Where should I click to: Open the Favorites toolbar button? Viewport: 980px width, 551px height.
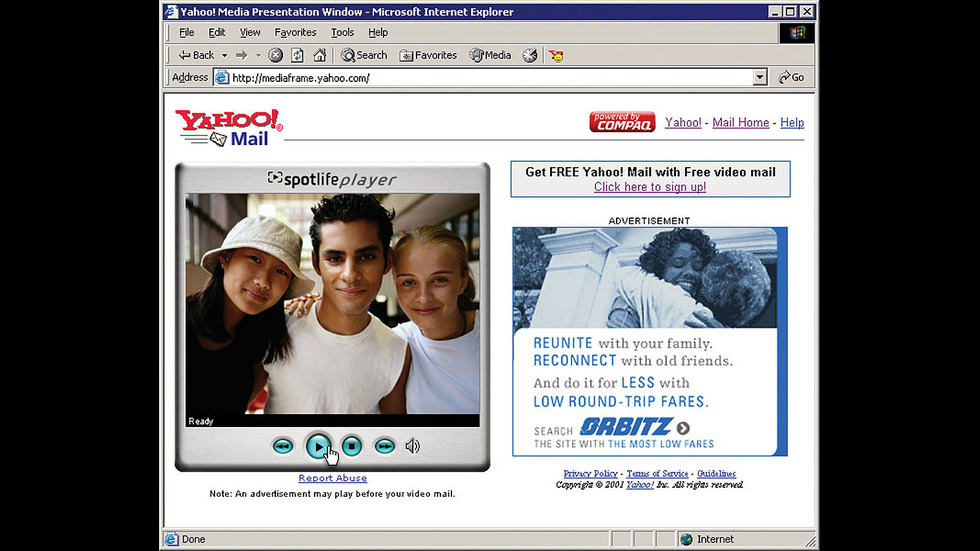point(428,56)
